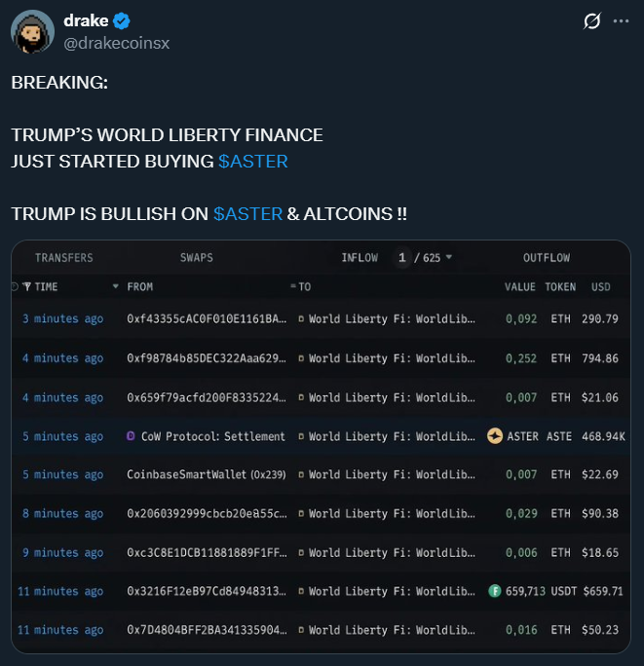644x666 pixels.
Task: Click the TIME column filter icon
Action: 27,287
